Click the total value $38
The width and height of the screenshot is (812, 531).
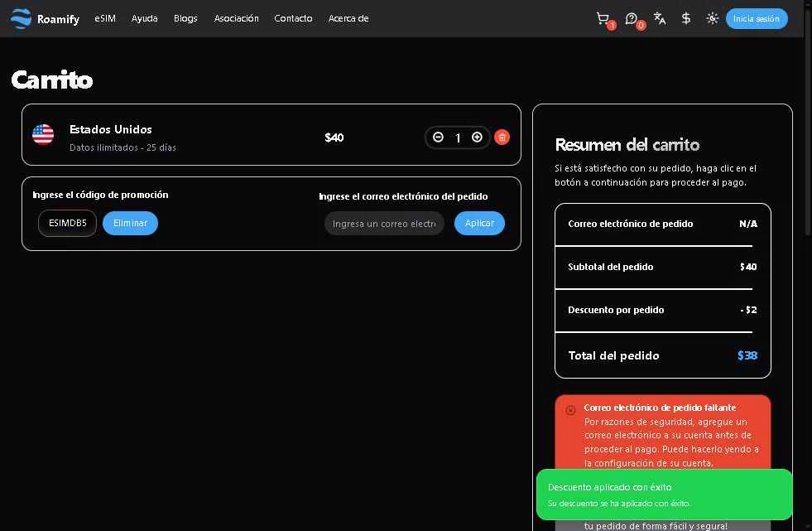pos(747,355)
